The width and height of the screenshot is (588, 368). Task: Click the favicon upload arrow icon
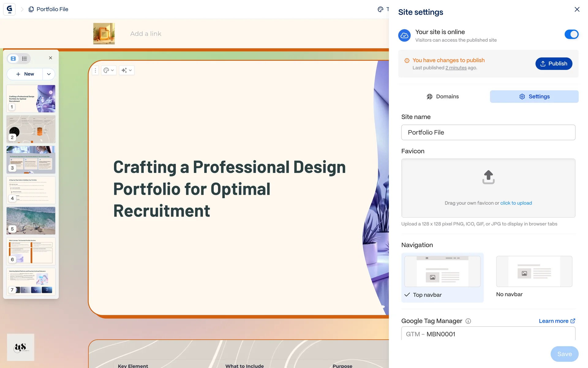pos(488,177)
